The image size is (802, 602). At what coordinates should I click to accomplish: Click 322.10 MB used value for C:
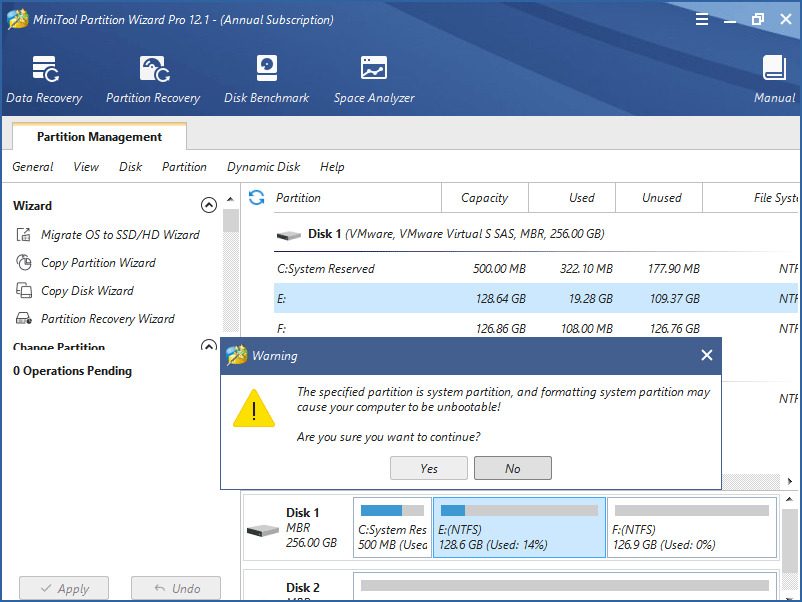coord(586,269)
